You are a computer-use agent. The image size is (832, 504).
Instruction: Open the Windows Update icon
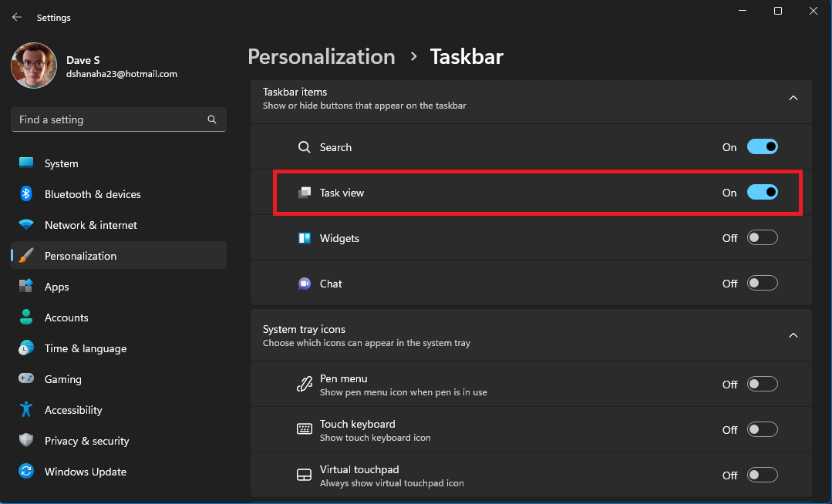(x=25, y=472)
